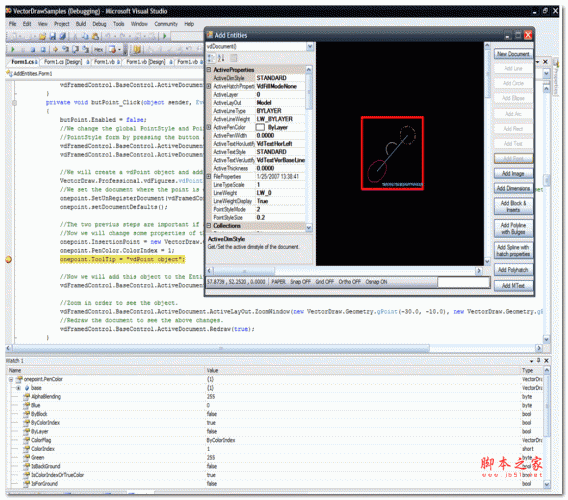
Task: Click the Step Into icon
Action: click(65, 49)
